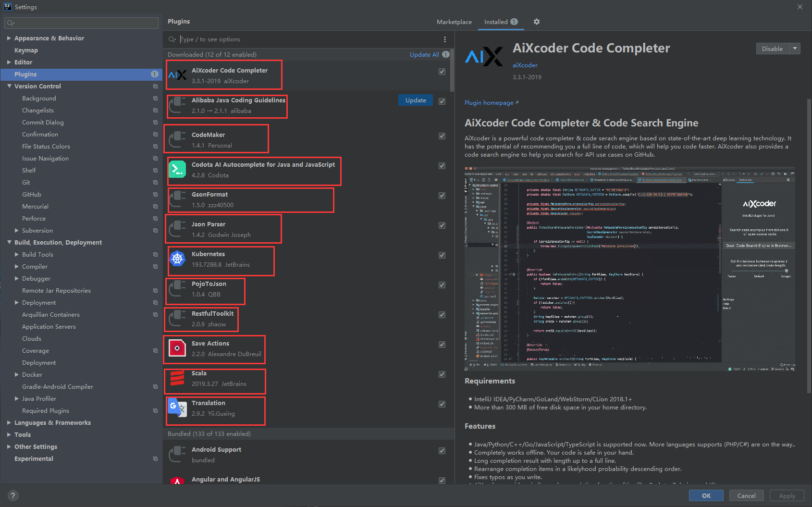
Task: Click the update count badge beside Plugins
Action: [x=154, y=74]
